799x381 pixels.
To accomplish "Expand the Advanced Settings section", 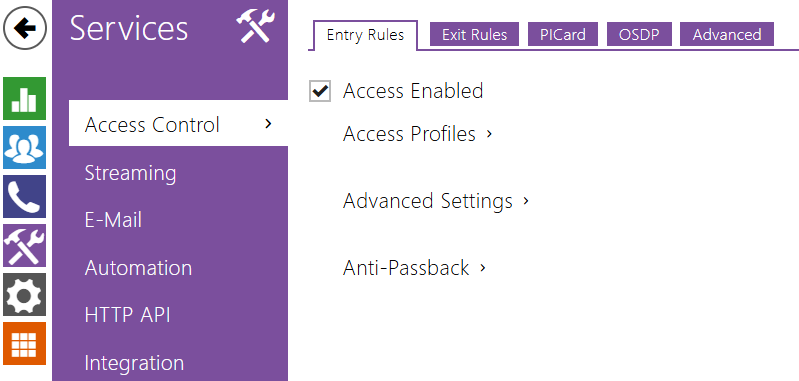I will tap(436, 201).
